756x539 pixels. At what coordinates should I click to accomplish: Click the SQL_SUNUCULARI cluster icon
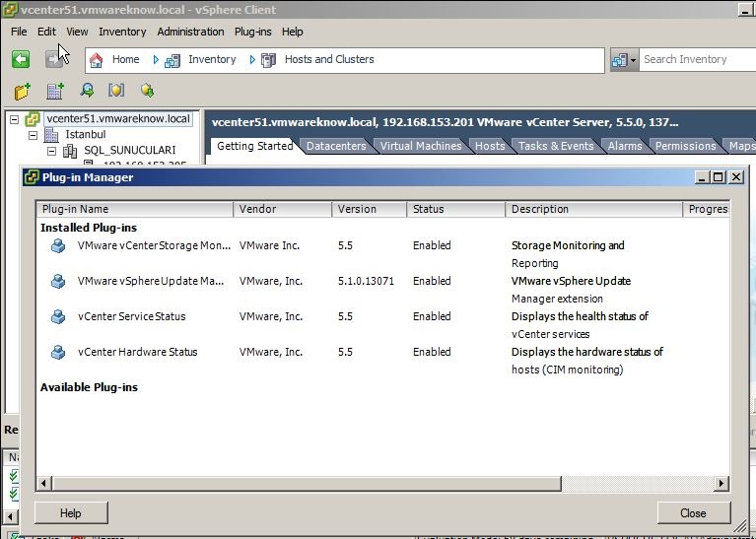tap(70, 151)
